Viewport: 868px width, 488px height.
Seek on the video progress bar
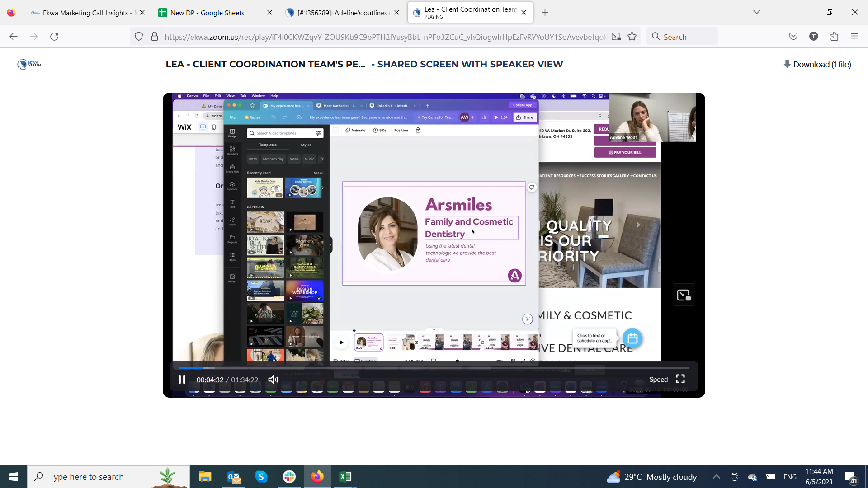point(434,368)
